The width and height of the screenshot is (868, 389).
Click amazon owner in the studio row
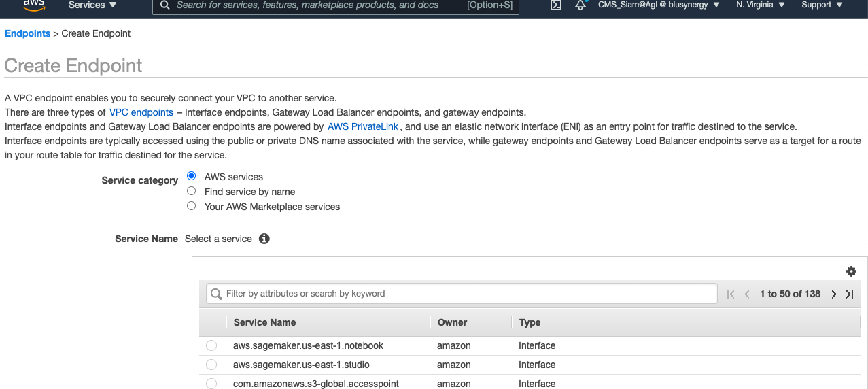click(x=454, y=365)
